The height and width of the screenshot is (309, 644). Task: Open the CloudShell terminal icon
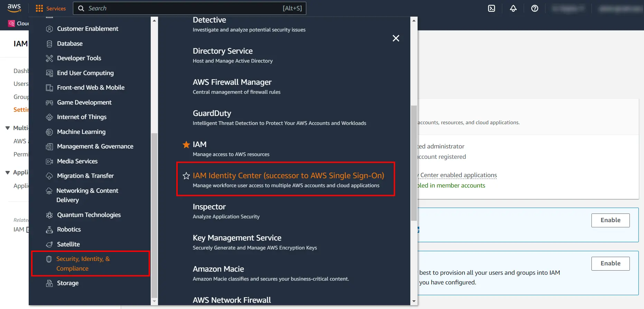492,8
